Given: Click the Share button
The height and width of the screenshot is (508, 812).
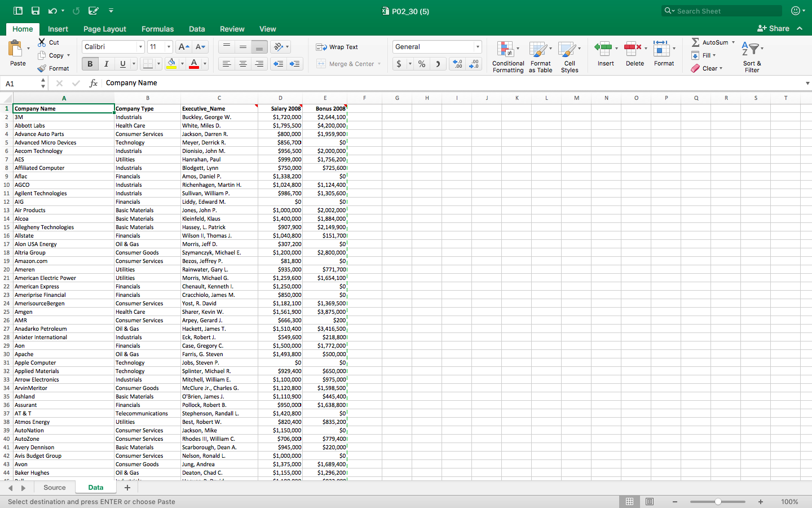Looking at the screenshot, I should (773, 28).
